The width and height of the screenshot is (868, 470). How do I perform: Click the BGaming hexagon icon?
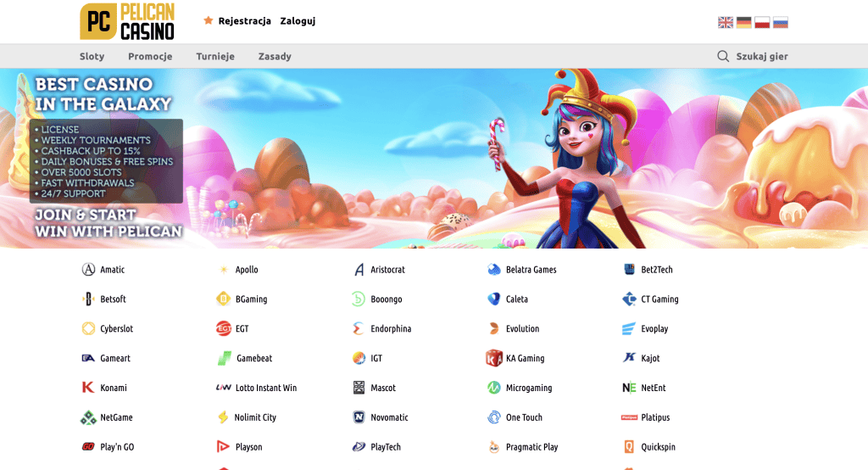point(223,299)
